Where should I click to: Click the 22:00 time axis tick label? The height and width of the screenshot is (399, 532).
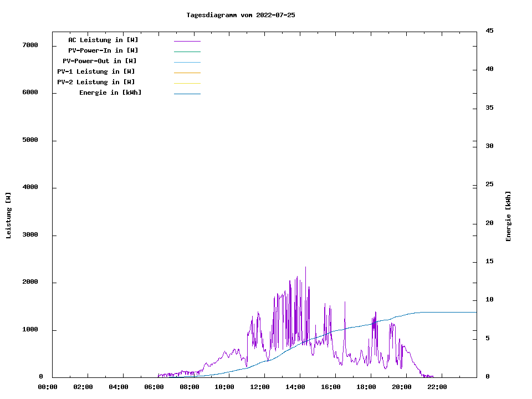[437, 387]
